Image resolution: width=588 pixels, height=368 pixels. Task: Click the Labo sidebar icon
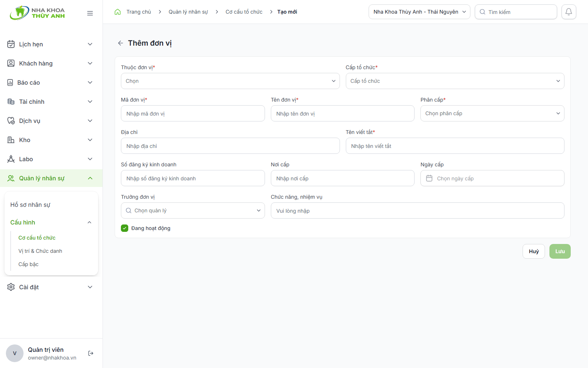[x=11, y=159]
